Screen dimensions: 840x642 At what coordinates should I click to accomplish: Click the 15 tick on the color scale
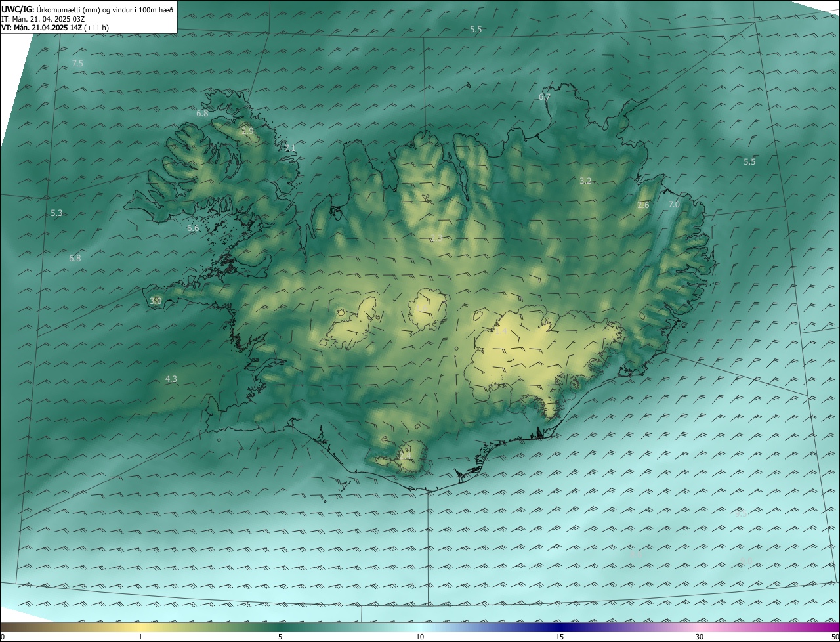pos(560,637)
